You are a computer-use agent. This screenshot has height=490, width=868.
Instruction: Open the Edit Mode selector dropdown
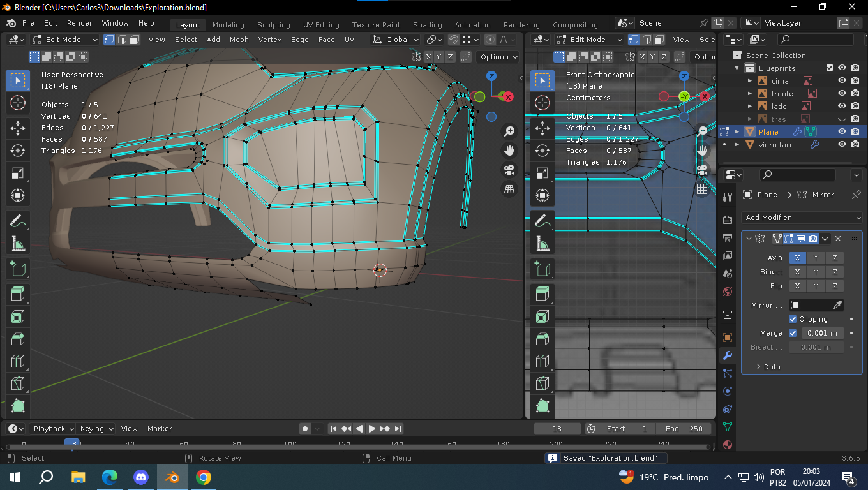(x=65, y=40)
